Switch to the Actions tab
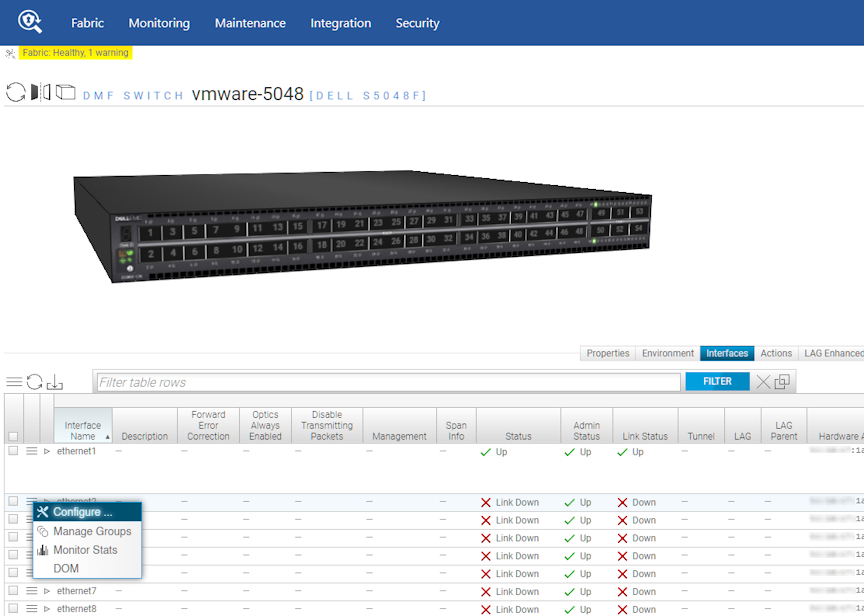 [776, 353]
